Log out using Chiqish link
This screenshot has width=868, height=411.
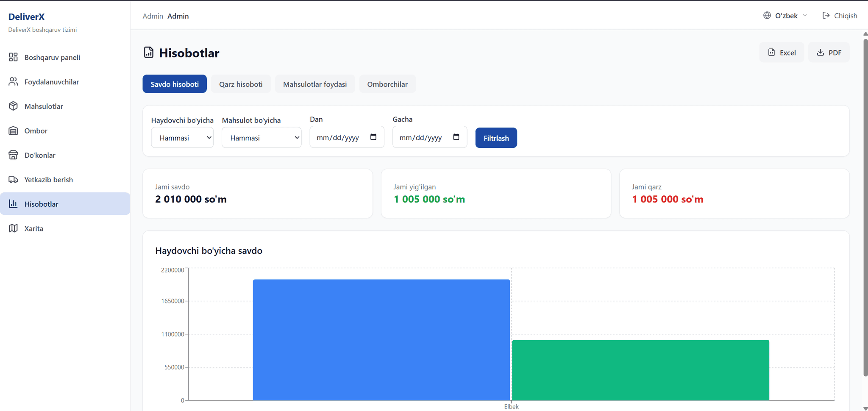point(840,16)
